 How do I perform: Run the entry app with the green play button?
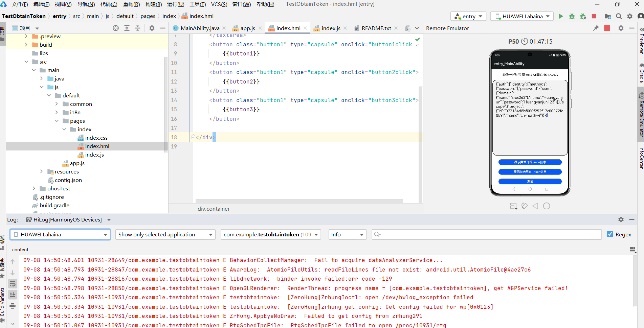[x=561, y=16]
